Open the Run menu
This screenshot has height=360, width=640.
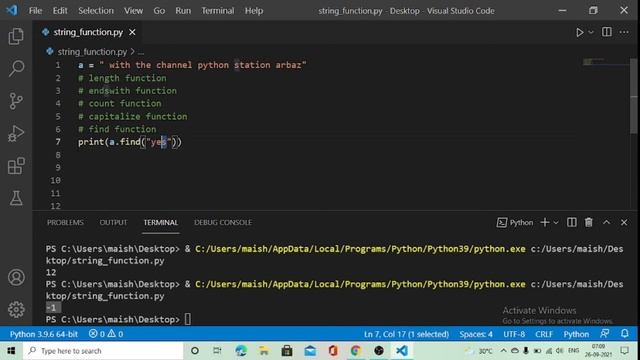183,11
